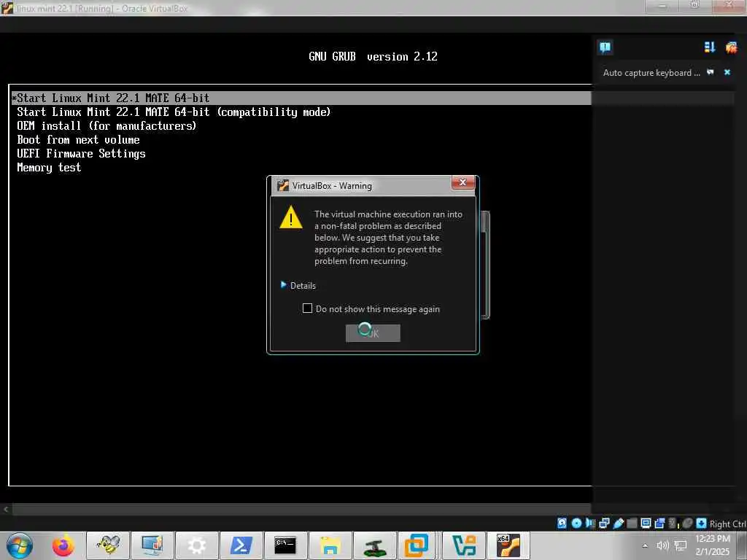Open File Explorer from the taskbar

coord(330,545)
